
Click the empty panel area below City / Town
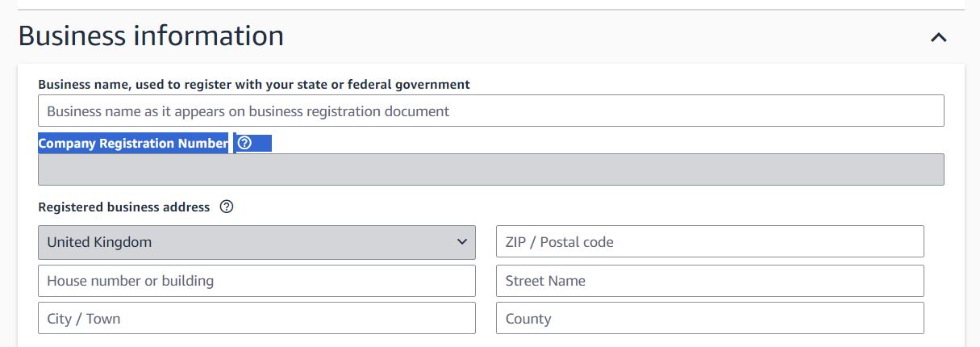(x=256, y=341)
